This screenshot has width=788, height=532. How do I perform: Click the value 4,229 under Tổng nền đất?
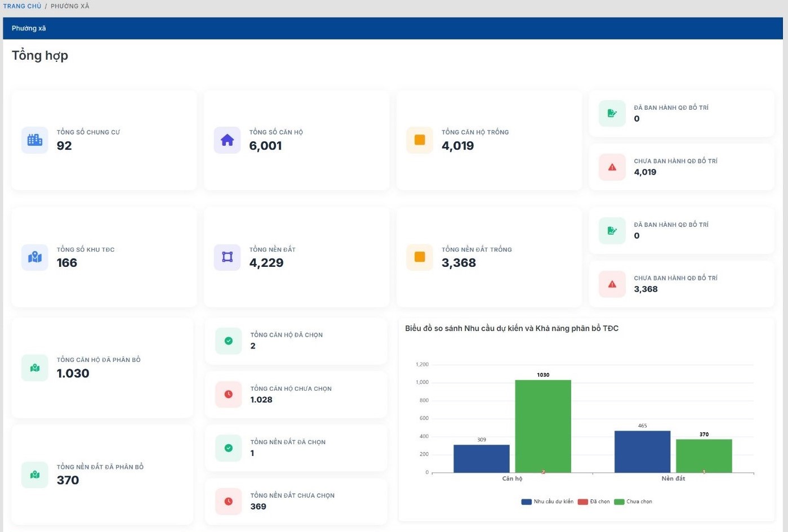pyautogui.click(x=266, y=263)
